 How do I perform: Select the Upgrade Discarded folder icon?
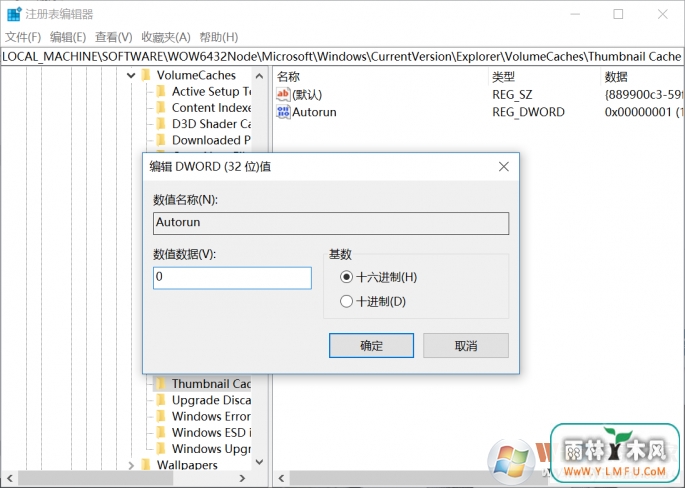(x=161, y=400)
